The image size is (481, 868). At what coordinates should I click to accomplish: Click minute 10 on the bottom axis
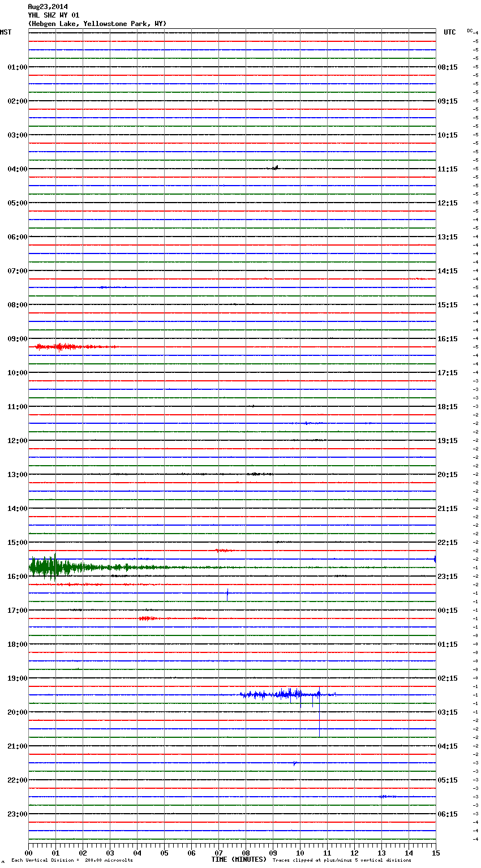pyautogui.click(x=300, y=852)
